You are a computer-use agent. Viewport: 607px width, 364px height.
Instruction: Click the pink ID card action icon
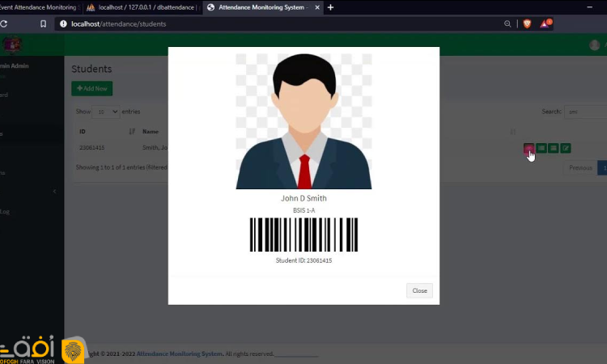pos(528,148)
